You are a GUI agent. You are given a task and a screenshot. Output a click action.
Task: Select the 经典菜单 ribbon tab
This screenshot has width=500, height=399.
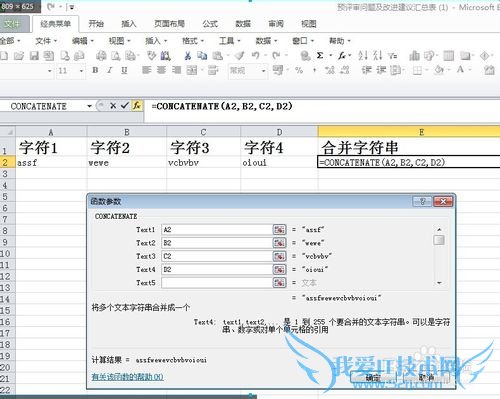pyautogui.click(x=55, y=24)
